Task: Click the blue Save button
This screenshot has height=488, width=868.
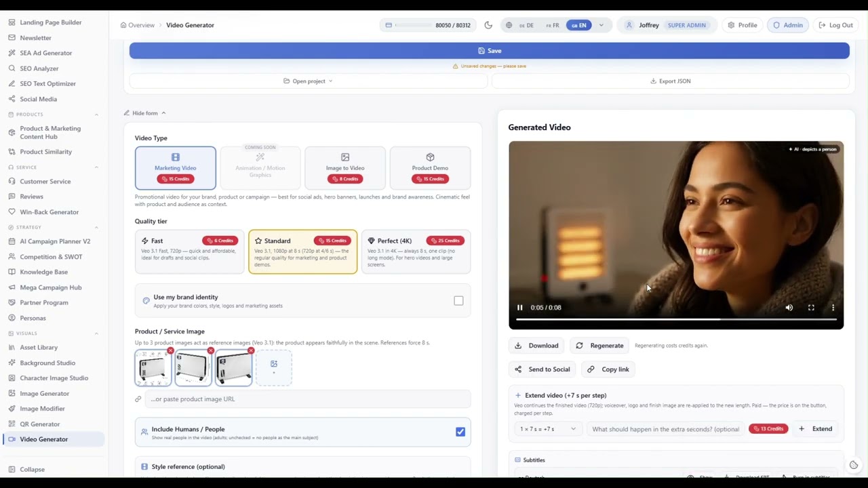Action: (x=490, y=51)
